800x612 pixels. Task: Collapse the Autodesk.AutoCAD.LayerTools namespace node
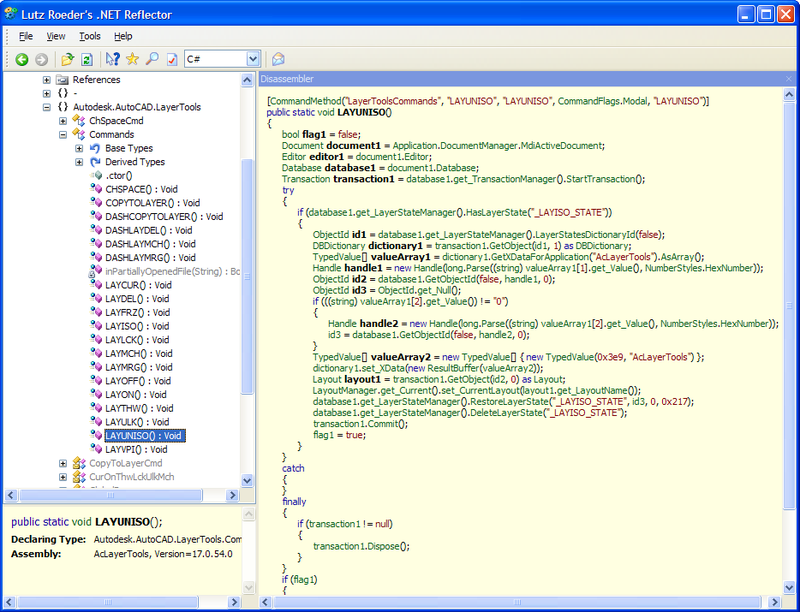point(47,107)
